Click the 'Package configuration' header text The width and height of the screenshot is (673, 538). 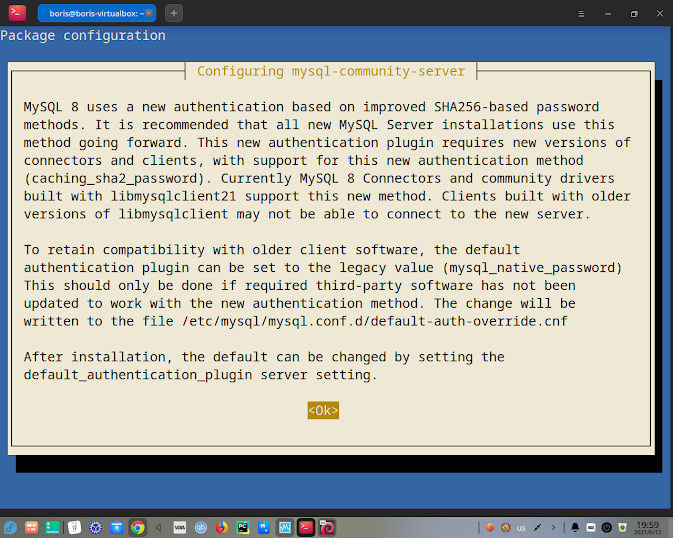pyautogui.click(x=83, y=36)
